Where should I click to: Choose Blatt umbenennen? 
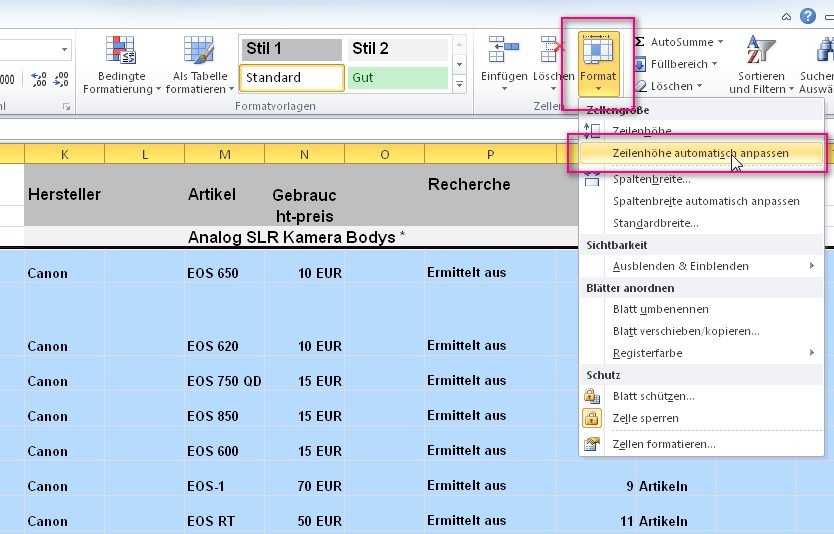point(702,309)
